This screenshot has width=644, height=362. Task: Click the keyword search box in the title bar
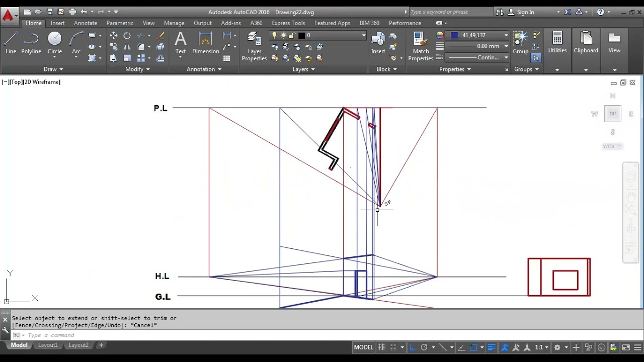(x=450, y=12)
